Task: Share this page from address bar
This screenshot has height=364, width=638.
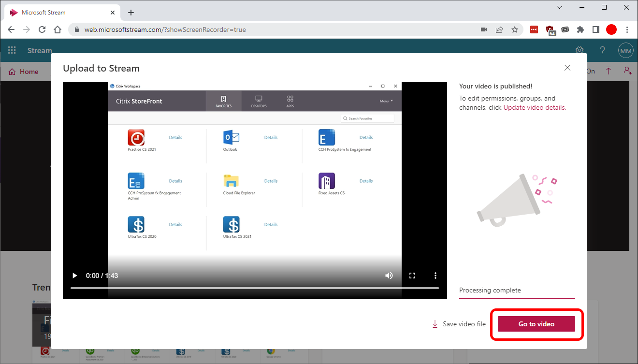Action: (499, 29)
